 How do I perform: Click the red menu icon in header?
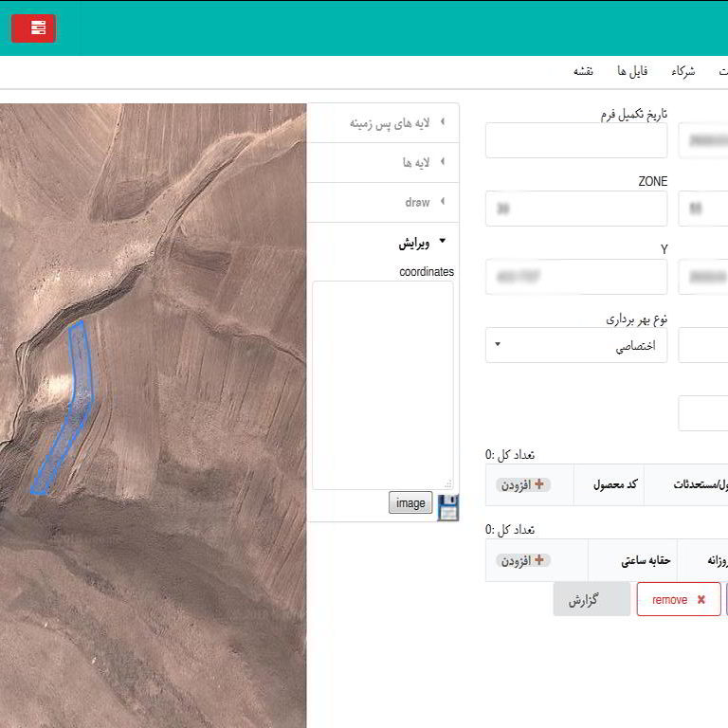point(34,28)
